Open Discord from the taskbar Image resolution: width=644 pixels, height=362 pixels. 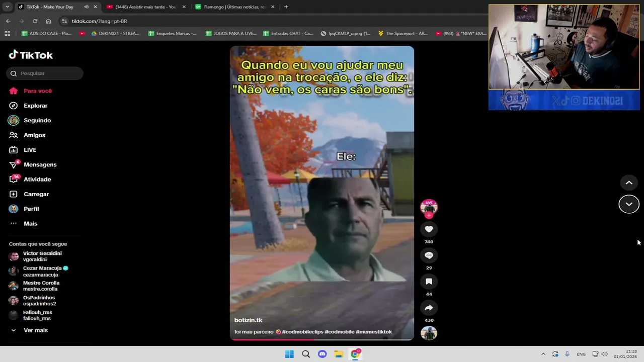(x=322, y=354)
